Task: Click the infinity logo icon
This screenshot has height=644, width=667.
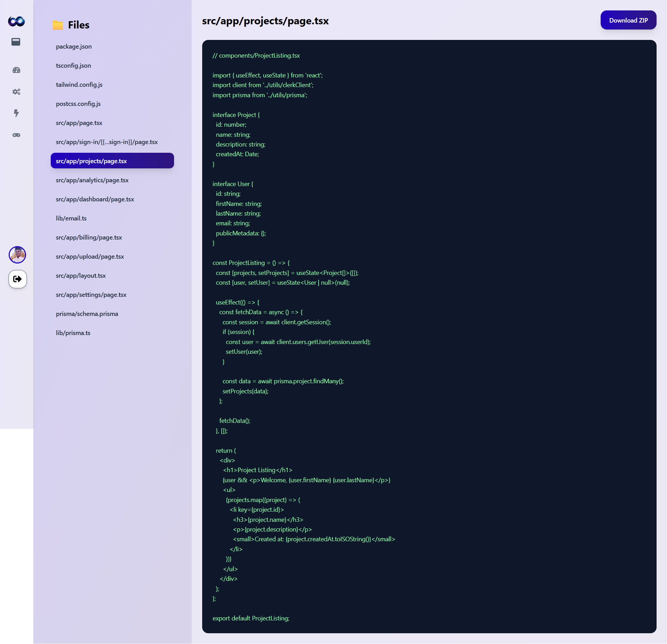Action: 16,22
